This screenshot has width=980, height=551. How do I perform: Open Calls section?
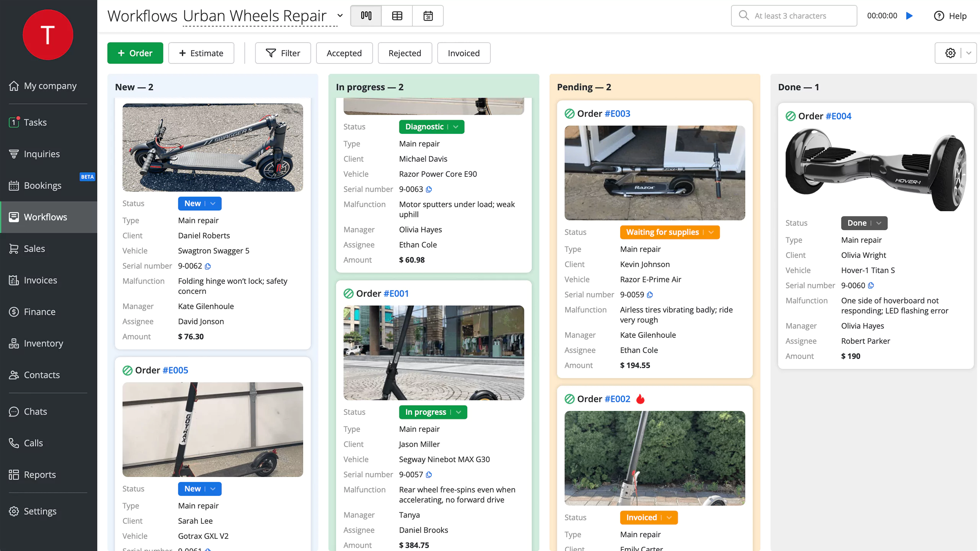[49, 443]
